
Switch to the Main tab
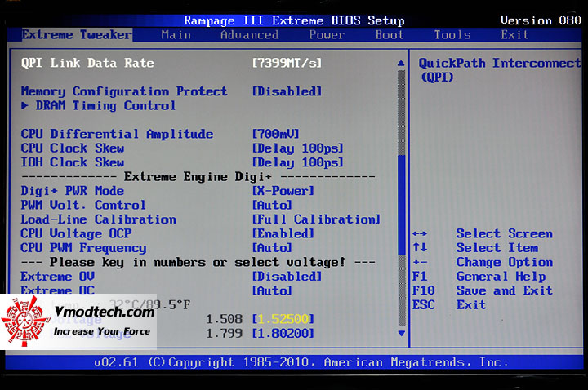pyautogui.click(x=176, y=35)
